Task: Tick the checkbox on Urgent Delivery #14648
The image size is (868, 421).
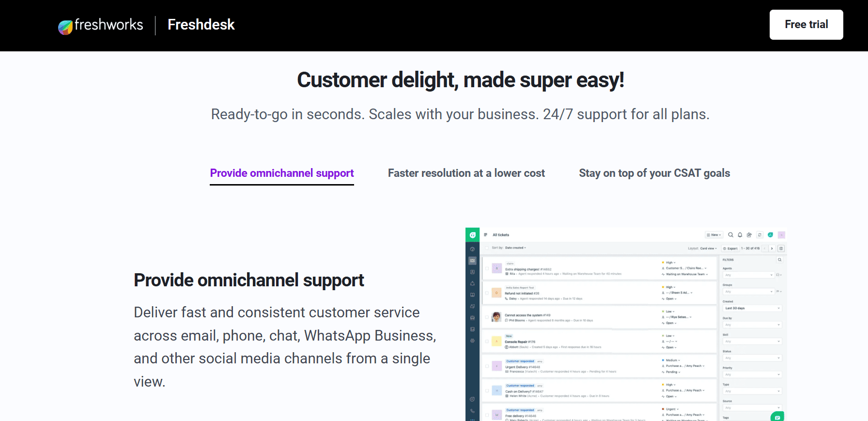Action: click(x=487, y=366)
